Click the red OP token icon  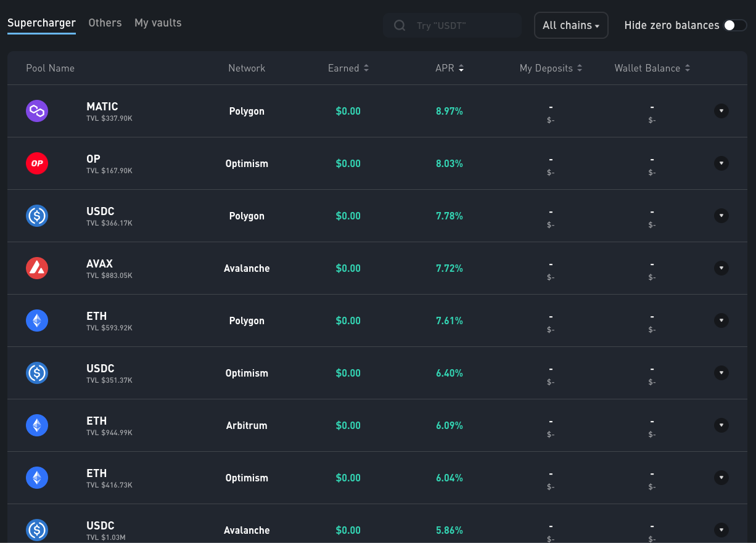point(37,163)
